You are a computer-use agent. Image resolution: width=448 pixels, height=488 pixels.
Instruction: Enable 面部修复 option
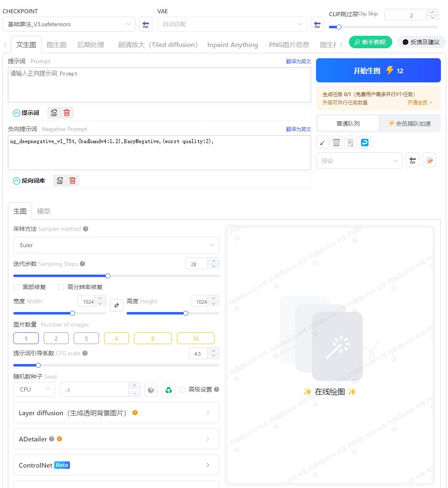pyautogui.click(x=15, y=287)
